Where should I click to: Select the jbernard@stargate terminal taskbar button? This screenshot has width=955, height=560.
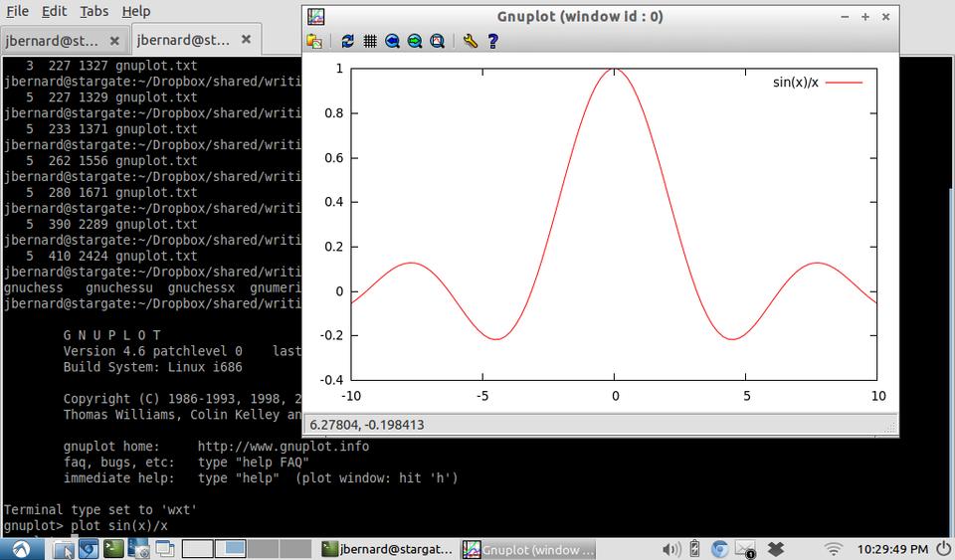[388, 549]
